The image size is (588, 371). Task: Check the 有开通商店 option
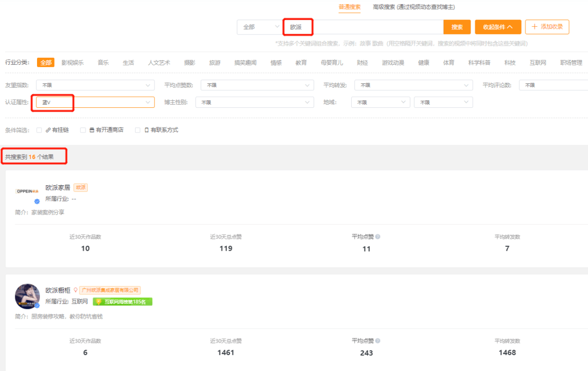[x=82, y=130]
